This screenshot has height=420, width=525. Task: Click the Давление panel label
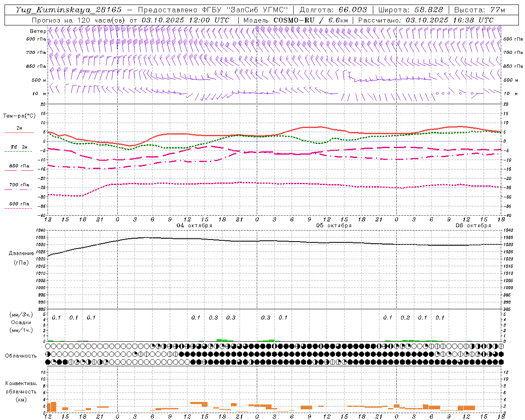tap(21, 253)
